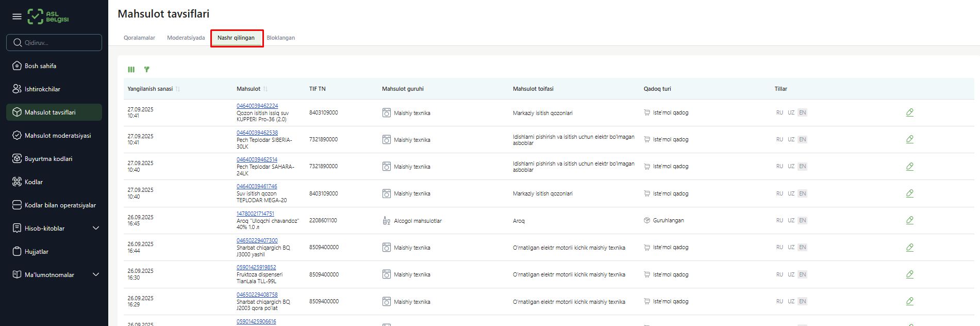Switch to the Qoralamalar tab
Image resolution: width=980 pixels, height=326 pixels.
click(139, 38)
